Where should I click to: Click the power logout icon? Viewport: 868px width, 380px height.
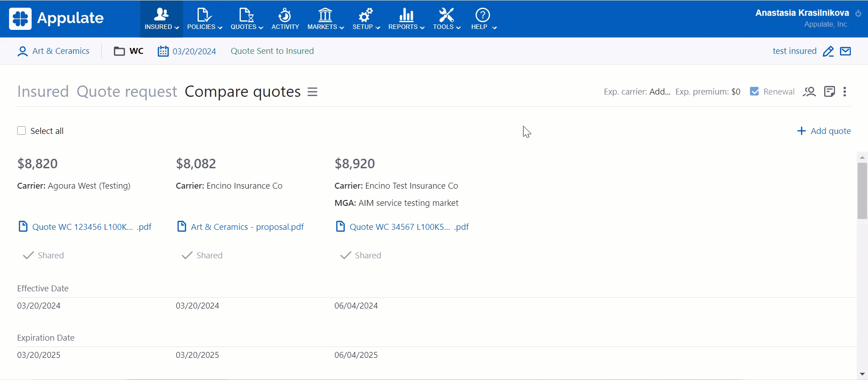pyautogui.click(x=858, y=14)
